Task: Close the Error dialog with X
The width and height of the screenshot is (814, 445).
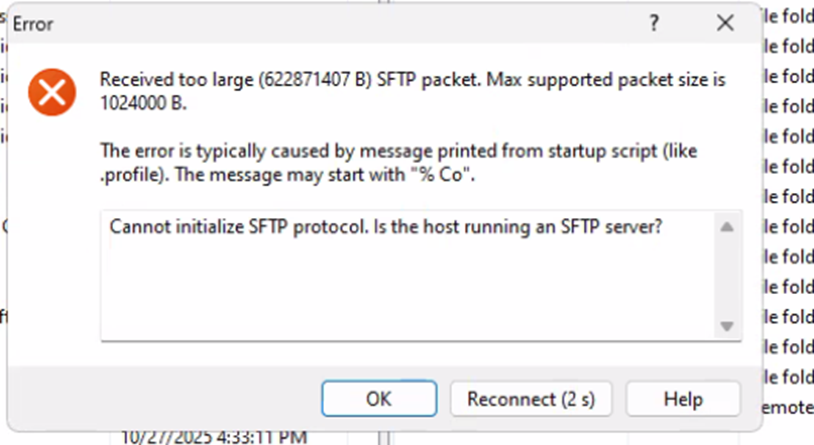Action: [726, 22]
